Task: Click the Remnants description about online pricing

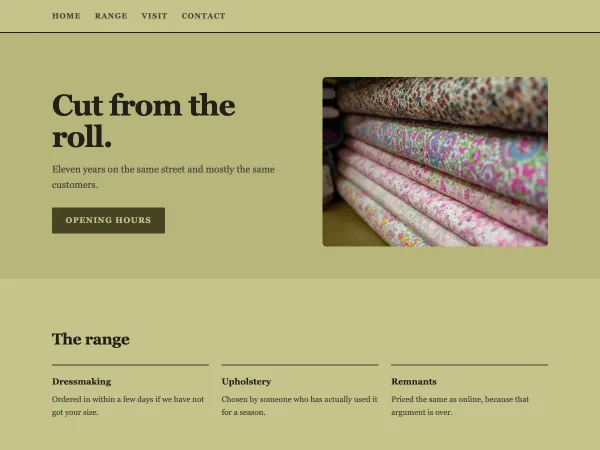Action: tap(460, 406)
